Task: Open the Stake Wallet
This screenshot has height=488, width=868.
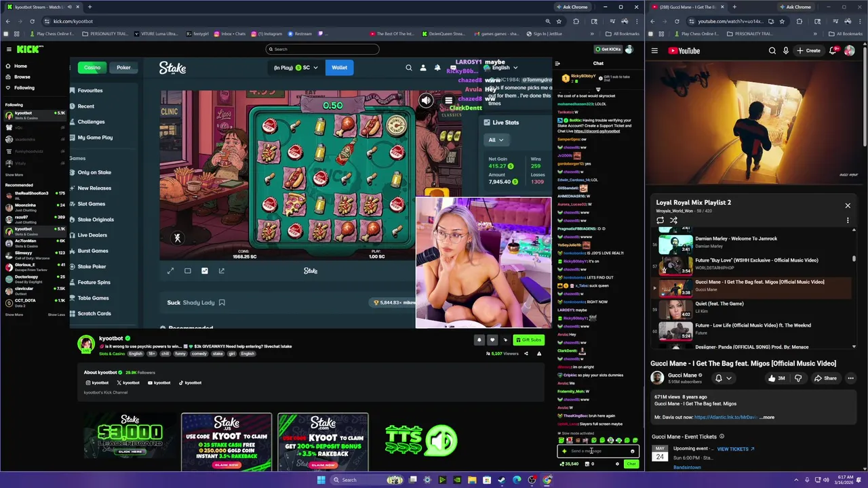Action: tap(339, 68)
